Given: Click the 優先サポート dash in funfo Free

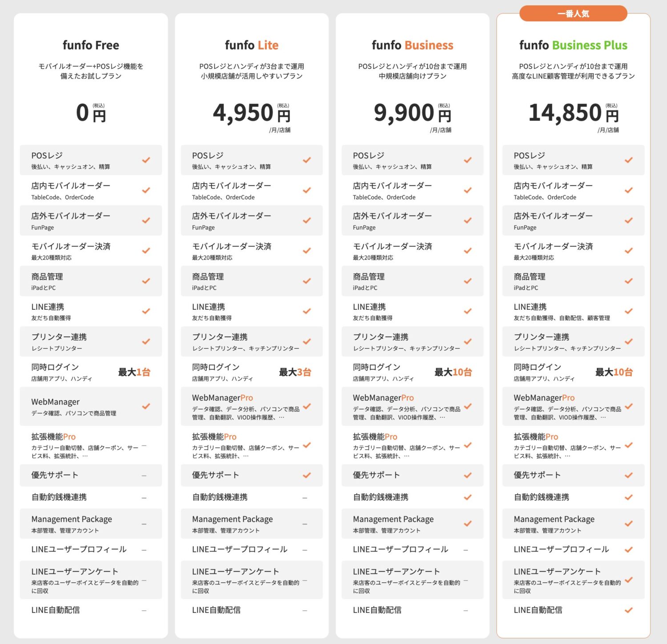Looking at the screenshot, I should click(144, 476).
